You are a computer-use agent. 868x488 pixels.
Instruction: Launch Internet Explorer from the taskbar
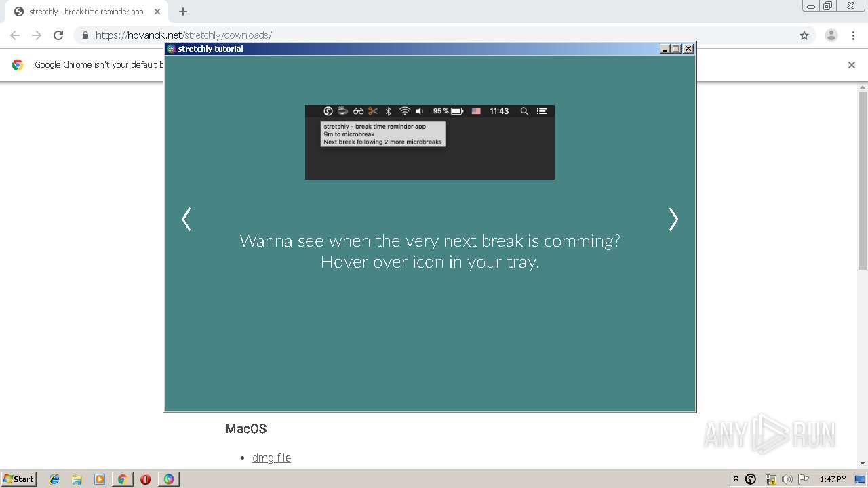(x=54, y=479)
